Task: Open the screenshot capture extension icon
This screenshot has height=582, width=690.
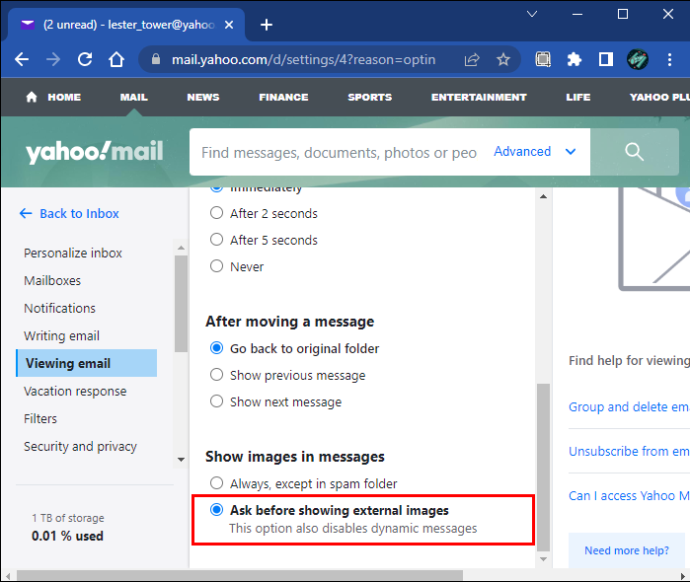Action: (x=543, y=59)
